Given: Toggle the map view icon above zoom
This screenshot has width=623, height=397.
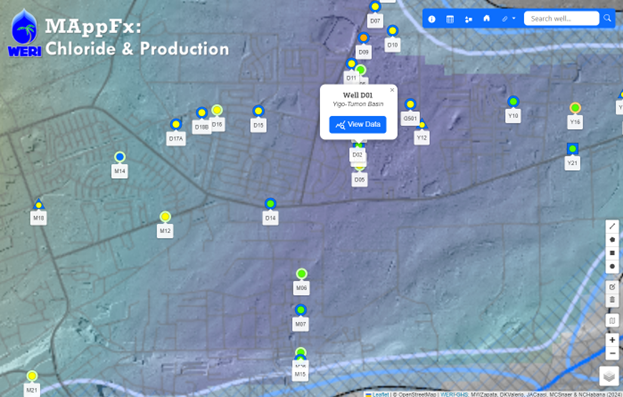Looking at the screenshot, I should click(612, 320).
